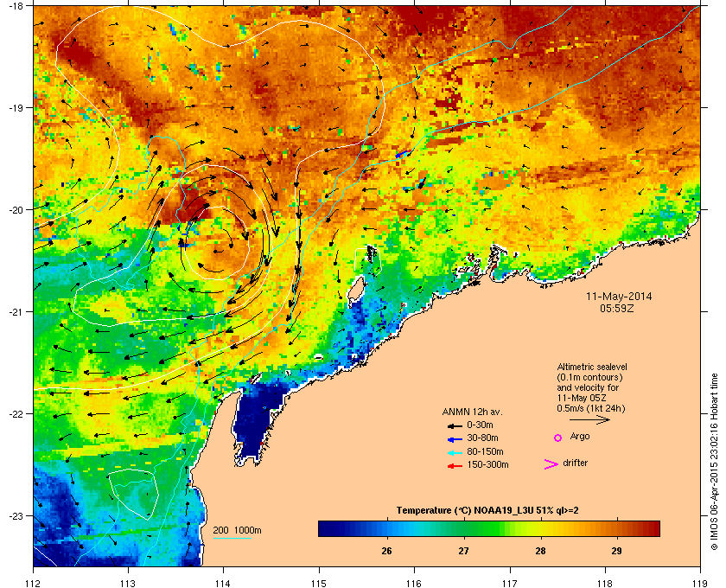Click the longitude label 113
The image size is (726, 588).
coord(128,583)
